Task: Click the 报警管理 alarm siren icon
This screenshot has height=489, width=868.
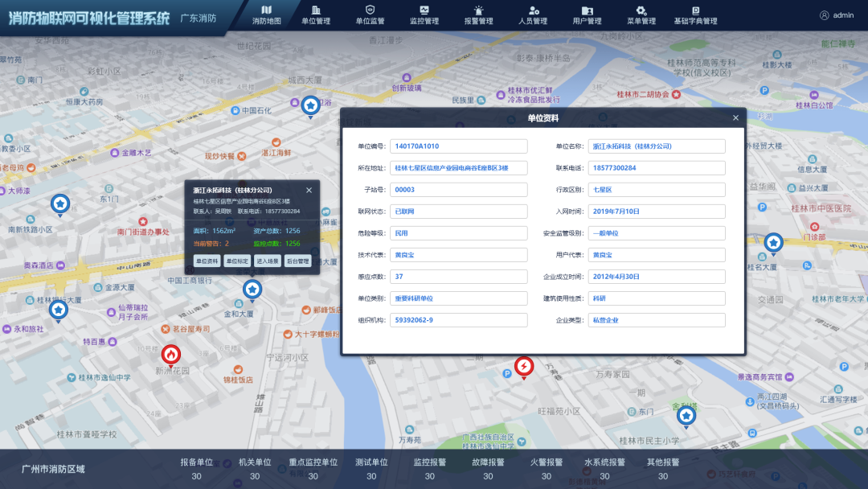Action: click(478, 10)
